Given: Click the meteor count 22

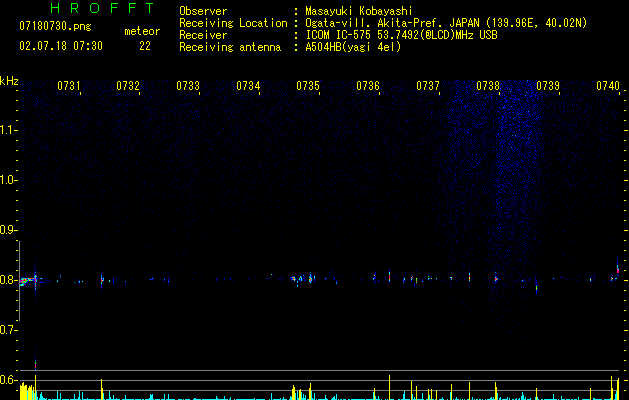Looking at the screenshot, I should click(x=145, y=46).
